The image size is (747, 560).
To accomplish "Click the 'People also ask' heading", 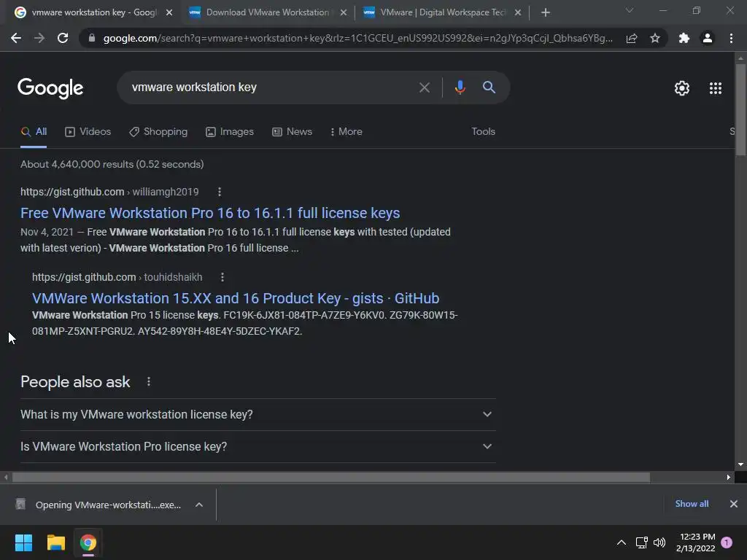I will [75, 382].
